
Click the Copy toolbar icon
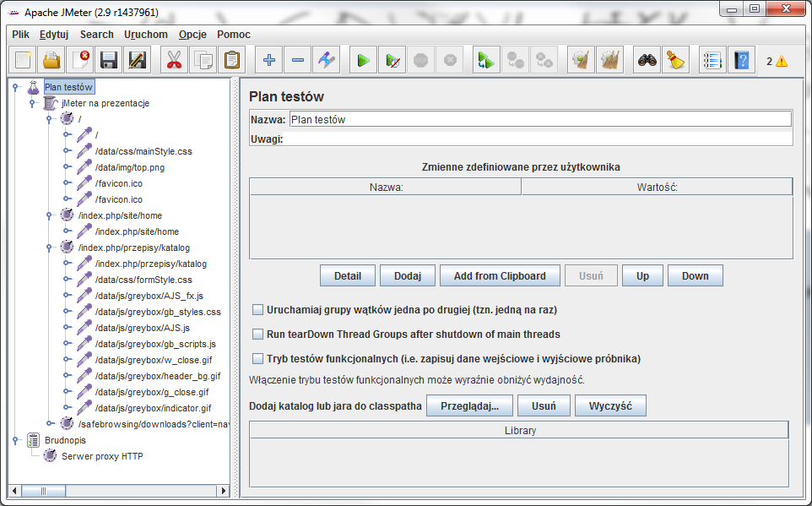click(x=203, y=60)
